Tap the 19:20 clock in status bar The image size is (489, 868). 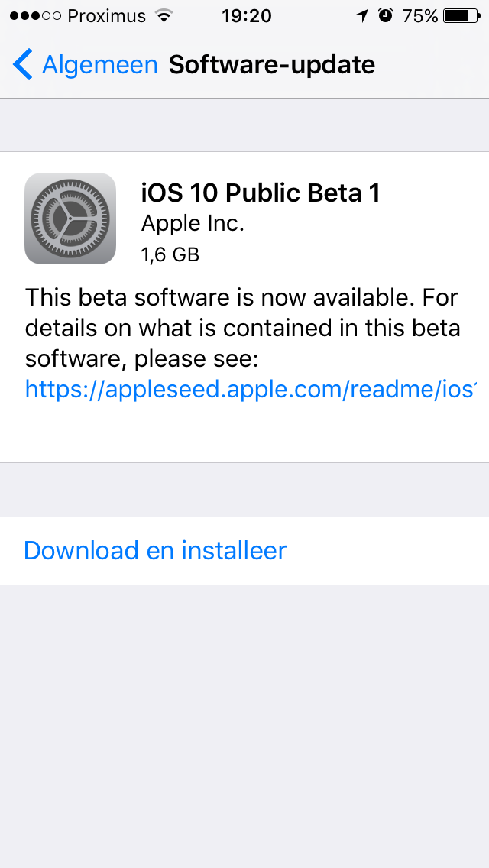click(x=247, y=16)
